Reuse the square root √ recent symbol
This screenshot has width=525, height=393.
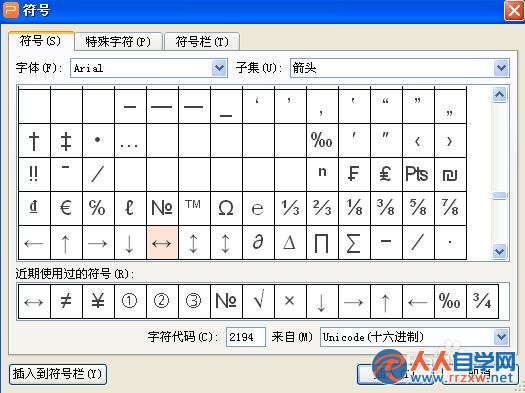point(258,301)
